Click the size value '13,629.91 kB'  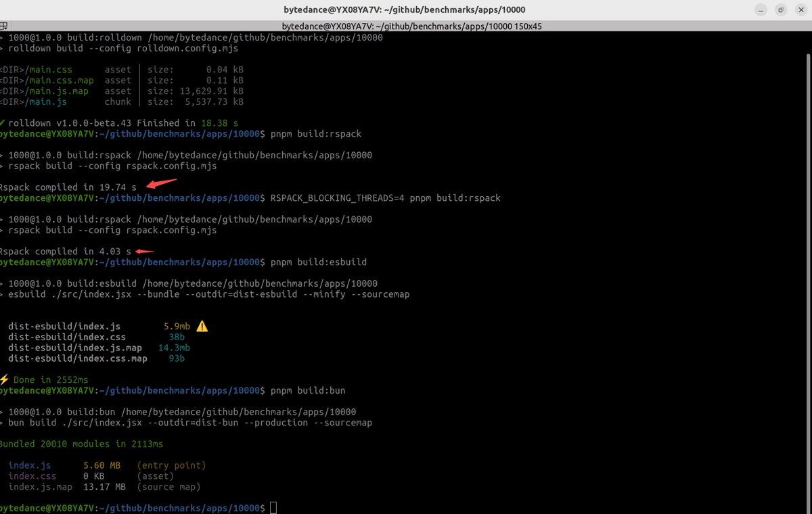(x=212, y=91)
